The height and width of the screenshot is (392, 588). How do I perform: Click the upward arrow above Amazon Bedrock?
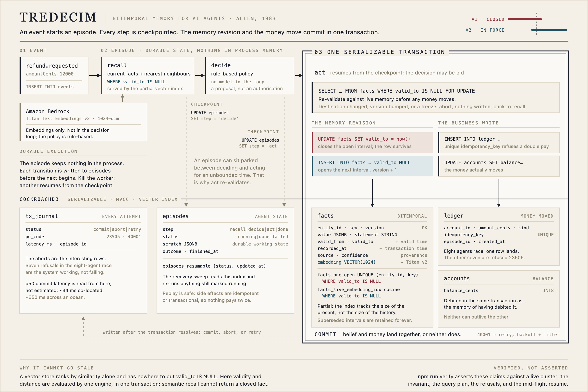click(x=122, y=98)
